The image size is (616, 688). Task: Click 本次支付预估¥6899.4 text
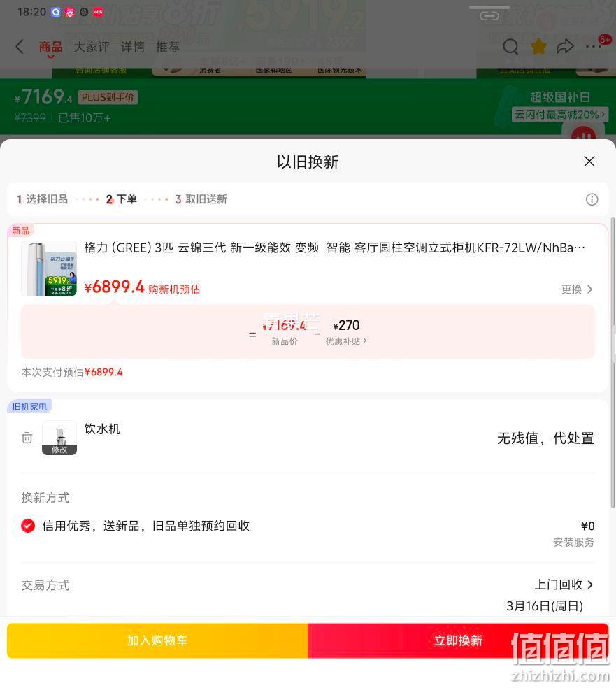pos(72,372)
